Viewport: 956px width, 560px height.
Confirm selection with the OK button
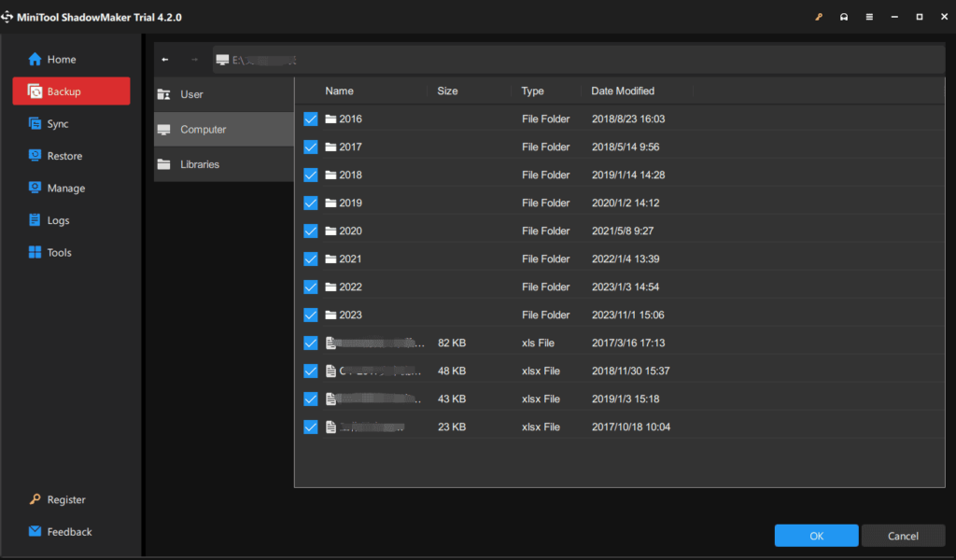[x=816, y=535]
